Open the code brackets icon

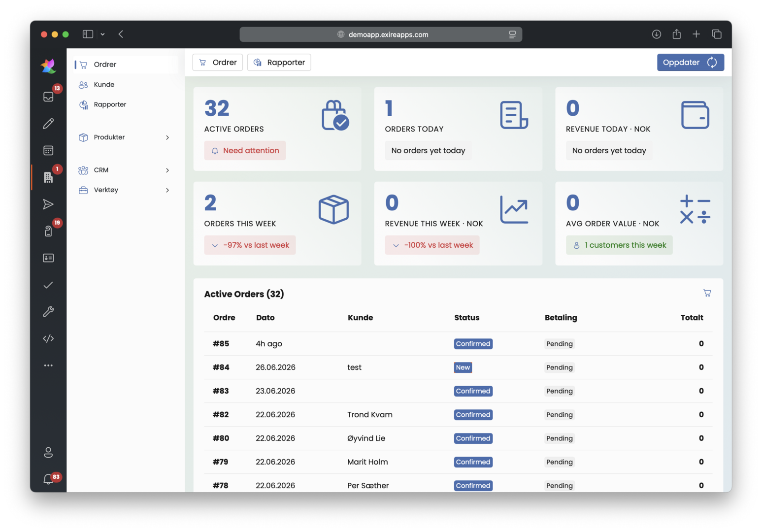(x=48, y=338)
